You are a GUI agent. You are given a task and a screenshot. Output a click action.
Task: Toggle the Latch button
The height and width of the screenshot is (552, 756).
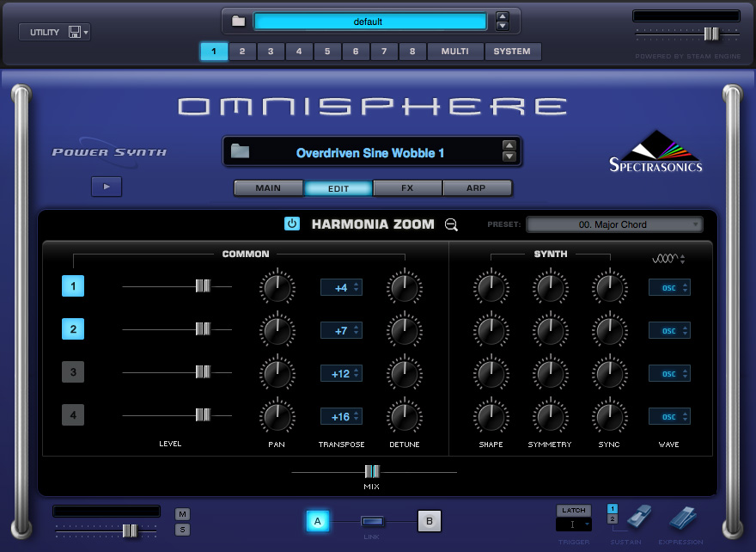pyautogui.click(x=574, y=510)
